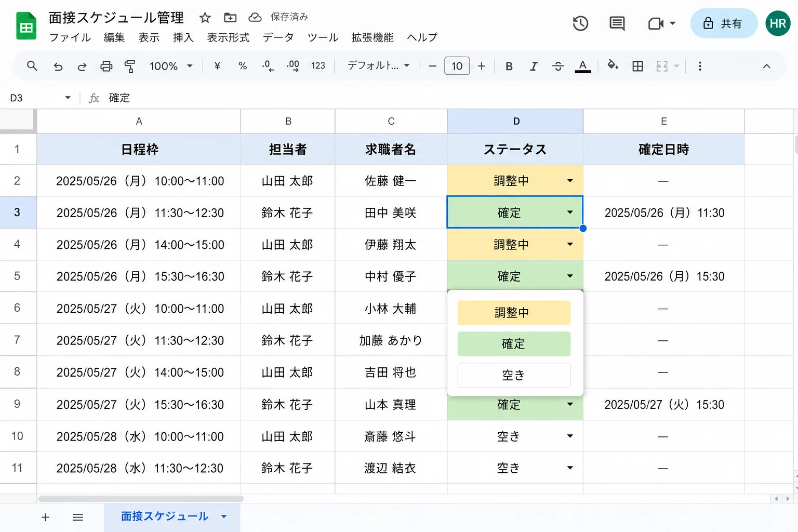Print the spreadsheet with printer icon
The image size is (798, 532).
point(106,66)
